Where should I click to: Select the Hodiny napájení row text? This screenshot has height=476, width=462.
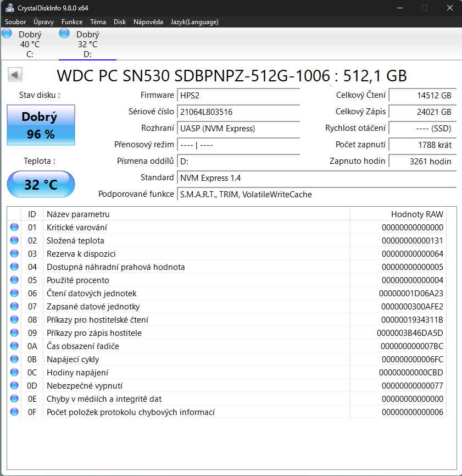77,373
